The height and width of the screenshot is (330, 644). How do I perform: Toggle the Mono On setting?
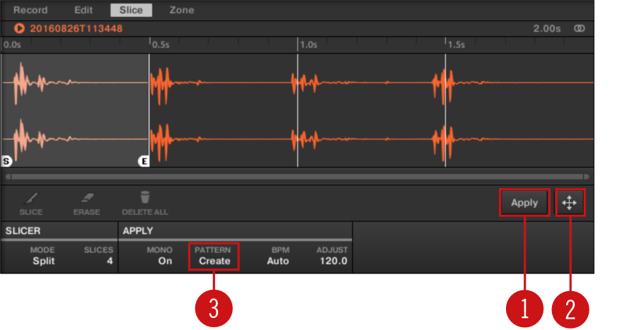[x=165, y=261]
